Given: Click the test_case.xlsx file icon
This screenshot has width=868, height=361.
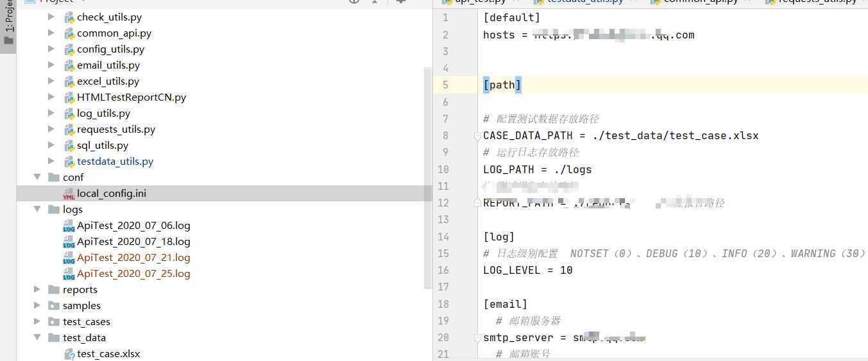Looking at the screenshot, I should pyautogui.click(x=69, y=354).
